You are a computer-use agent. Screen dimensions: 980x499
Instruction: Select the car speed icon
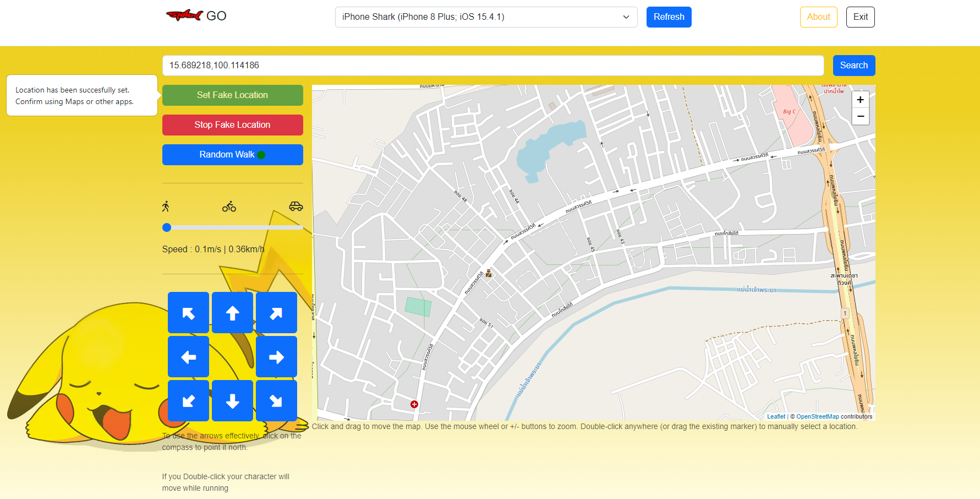pos(296,206)
